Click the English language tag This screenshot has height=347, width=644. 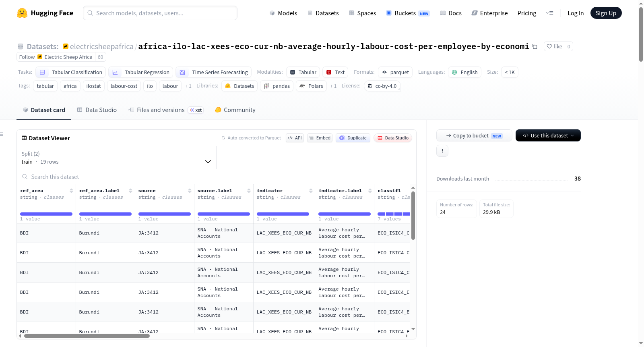pyautogui.click(x=464, y=72)
